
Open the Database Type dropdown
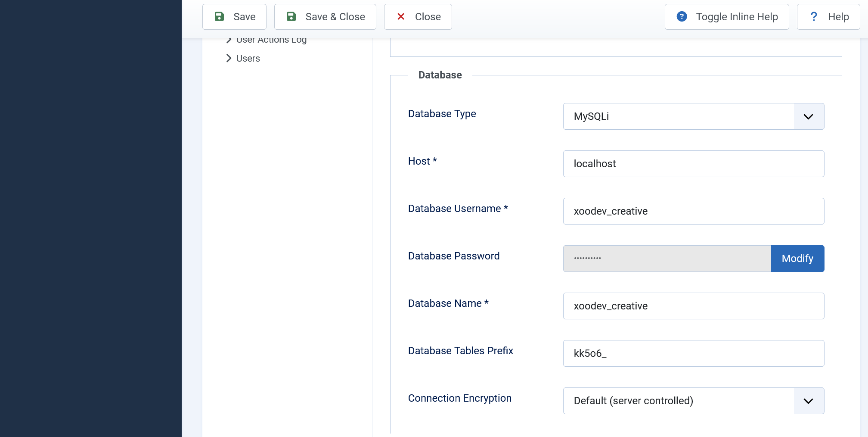click(809, 116)
